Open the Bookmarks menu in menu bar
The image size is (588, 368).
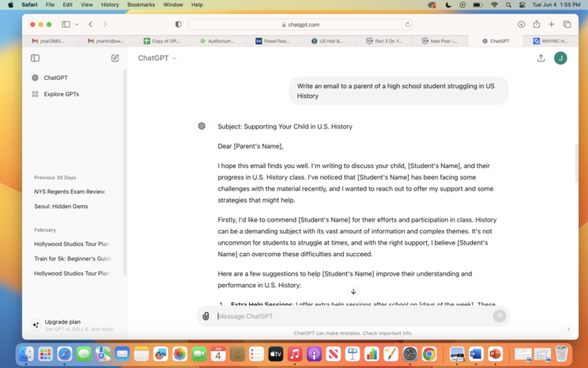click(140, 5)
